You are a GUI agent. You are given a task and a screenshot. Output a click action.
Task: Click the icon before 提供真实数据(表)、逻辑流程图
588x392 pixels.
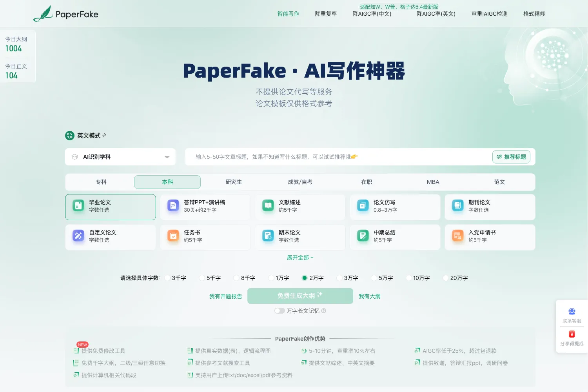click(190, 351)
